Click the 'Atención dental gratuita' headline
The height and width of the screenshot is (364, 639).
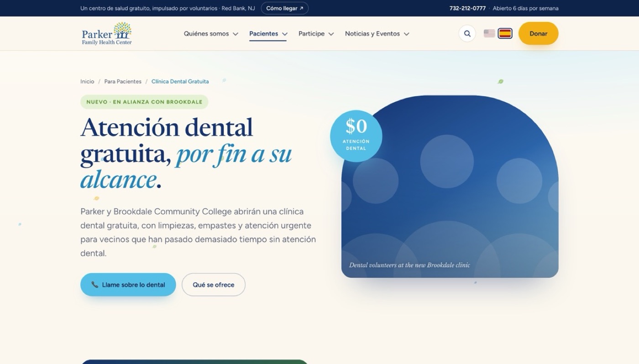point(186,153)
